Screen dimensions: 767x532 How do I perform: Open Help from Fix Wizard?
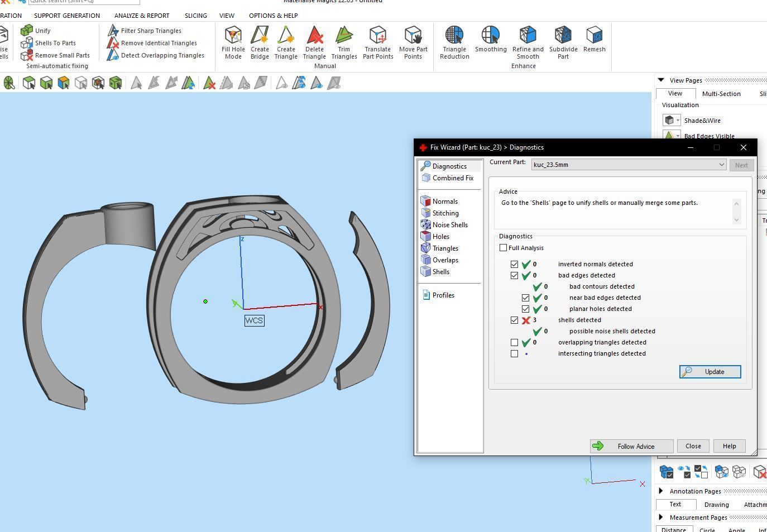(729, 446)
